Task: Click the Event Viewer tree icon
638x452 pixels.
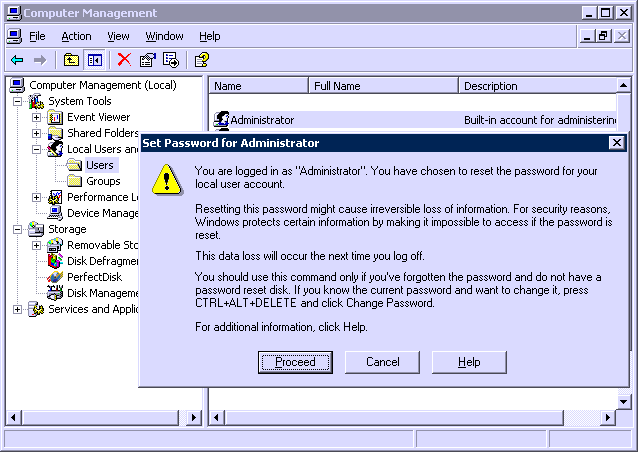Action: coord(55,118)
